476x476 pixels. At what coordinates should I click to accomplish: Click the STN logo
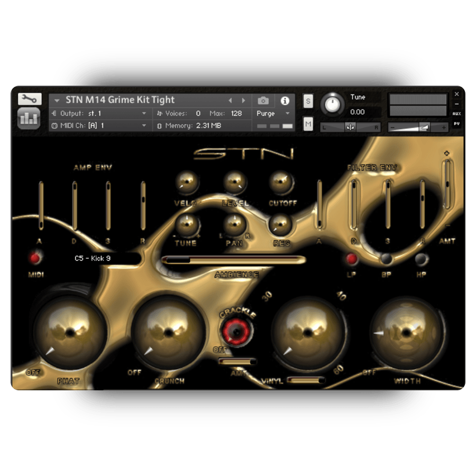244,153
